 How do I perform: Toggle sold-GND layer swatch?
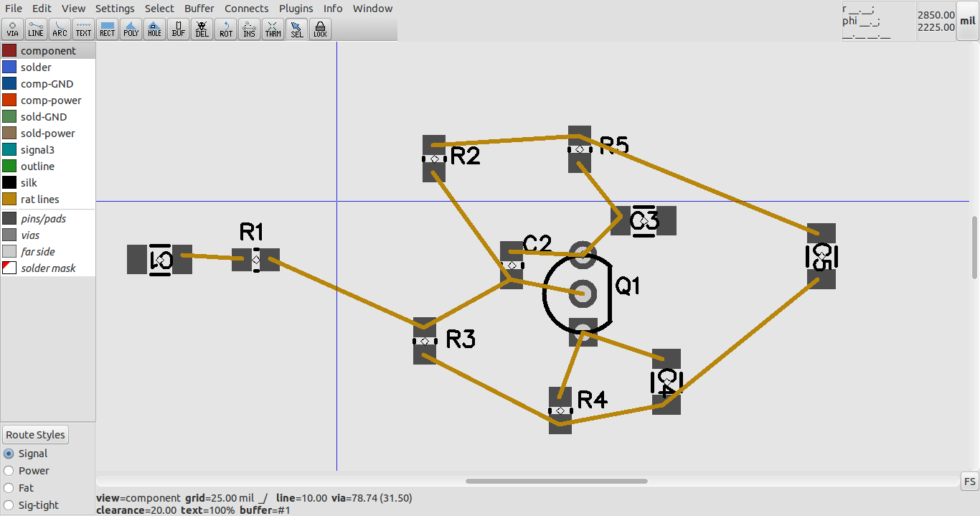pyautogui.click(x=9, y=117)
